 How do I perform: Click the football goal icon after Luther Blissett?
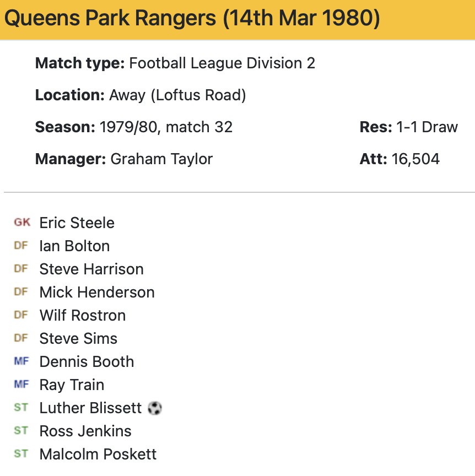[x=155, y=408]
